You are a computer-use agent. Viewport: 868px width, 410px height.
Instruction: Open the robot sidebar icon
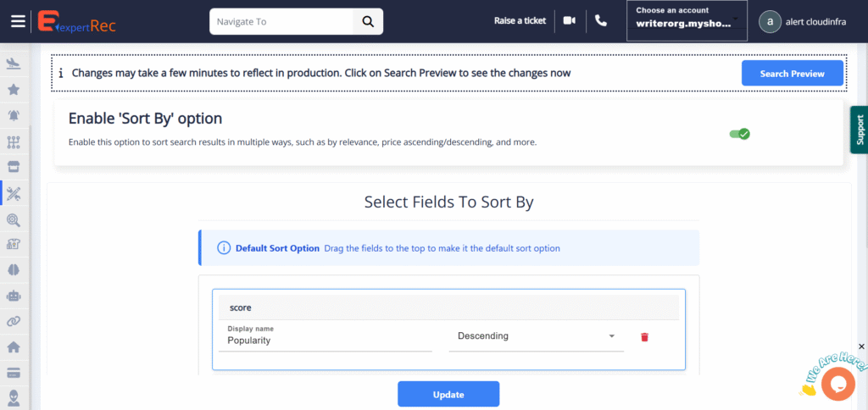(x=14, y=296)
